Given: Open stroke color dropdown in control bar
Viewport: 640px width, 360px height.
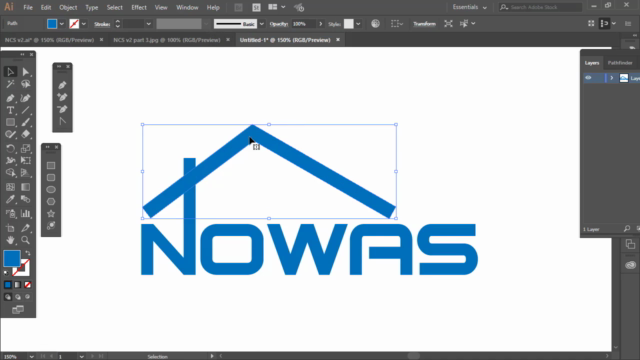Looking at the screenshot, I should click(84, 24).
